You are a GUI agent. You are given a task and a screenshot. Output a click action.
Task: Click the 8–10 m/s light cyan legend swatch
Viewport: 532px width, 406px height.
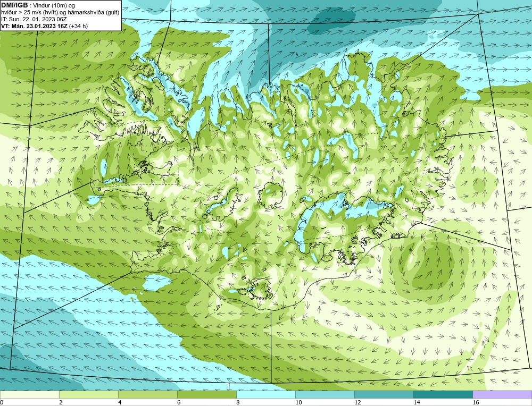[266, 394]
